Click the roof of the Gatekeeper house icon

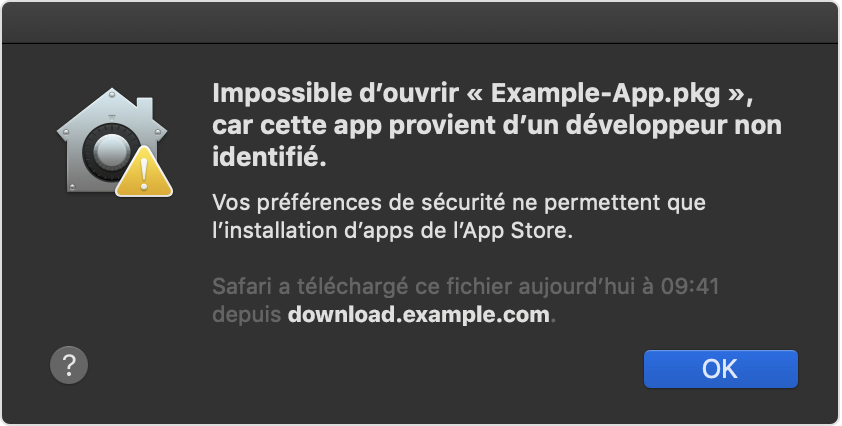(112, 112)
